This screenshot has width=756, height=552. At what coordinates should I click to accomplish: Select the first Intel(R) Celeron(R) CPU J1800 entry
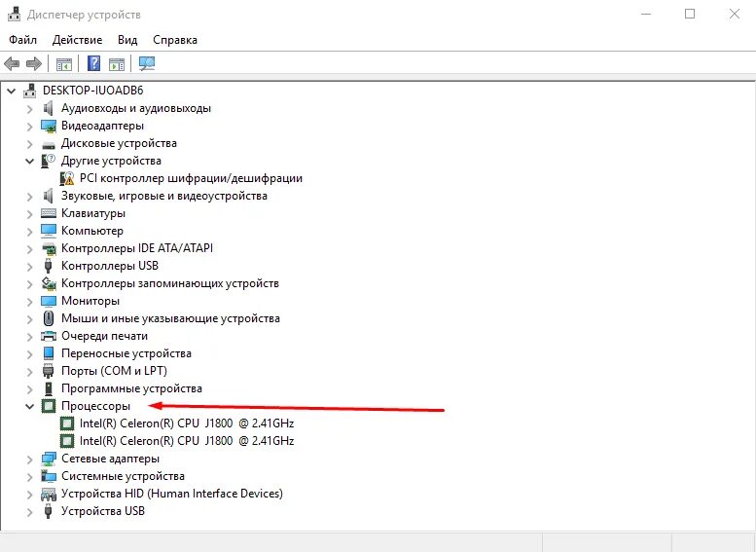pos(187,423)
